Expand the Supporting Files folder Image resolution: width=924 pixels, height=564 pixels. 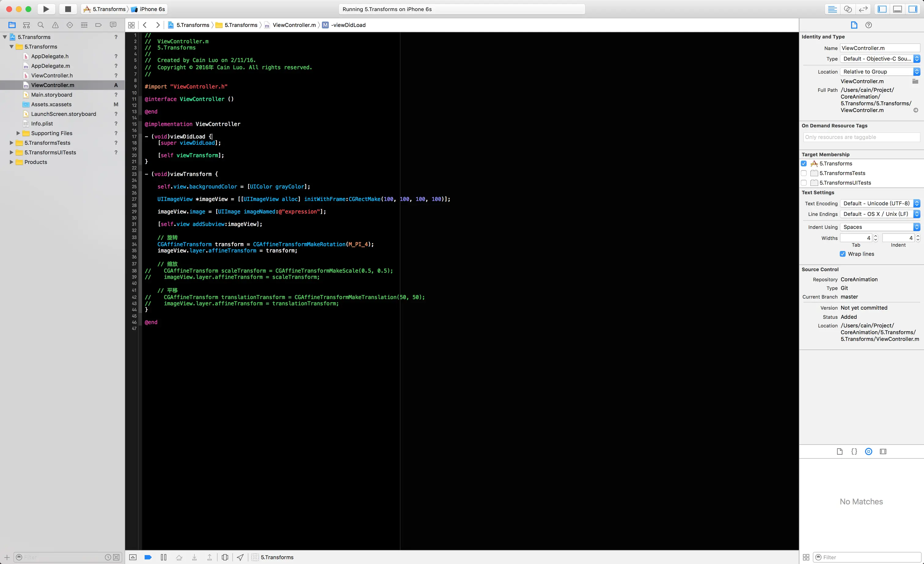(x=18, y=133)
